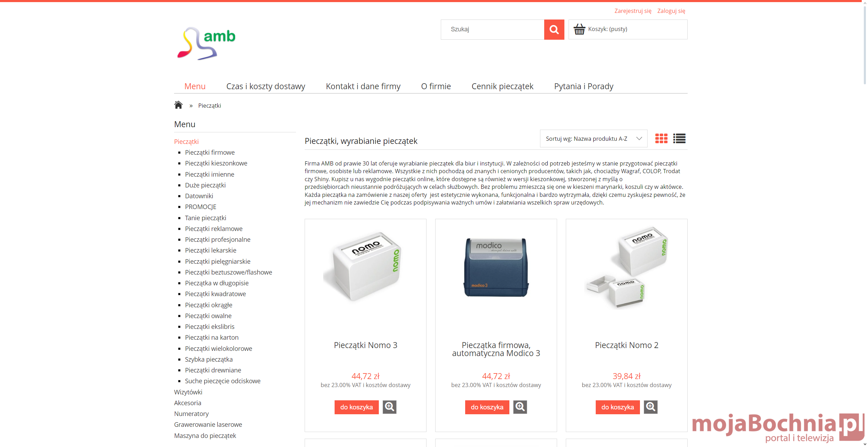Go to home via house breadcrumb icon
The image size is (868, 447).
(x=178, y=105)
